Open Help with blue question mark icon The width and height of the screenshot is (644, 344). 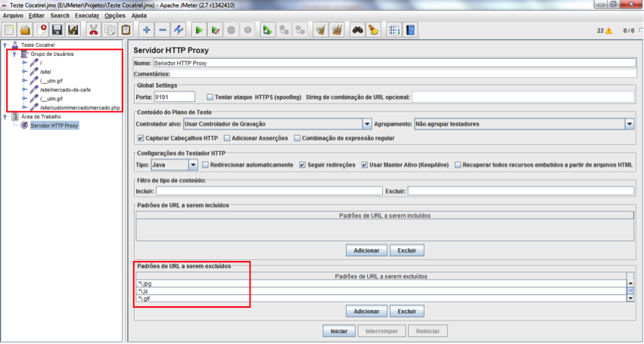[x=410, y=30]
